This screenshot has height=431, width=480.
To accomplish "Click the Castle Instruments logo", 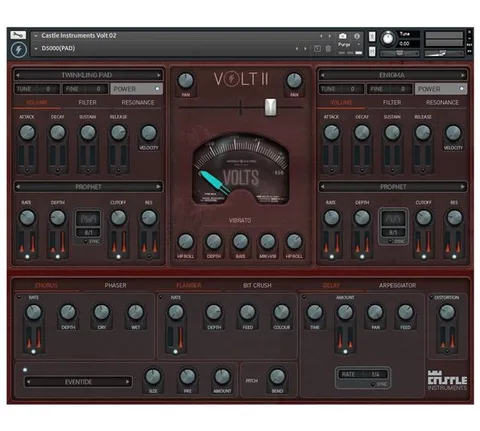I will pos(447,380).
